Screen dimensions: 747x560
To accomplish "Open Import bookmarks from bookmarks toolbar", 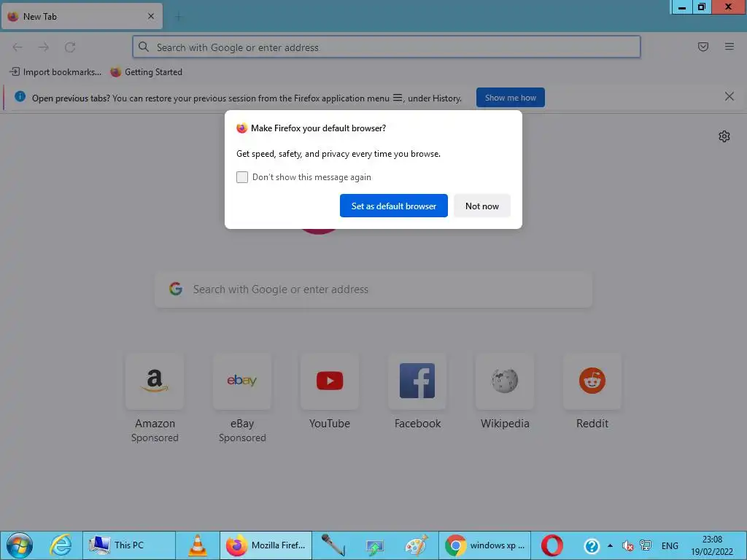I will (55, 72).
